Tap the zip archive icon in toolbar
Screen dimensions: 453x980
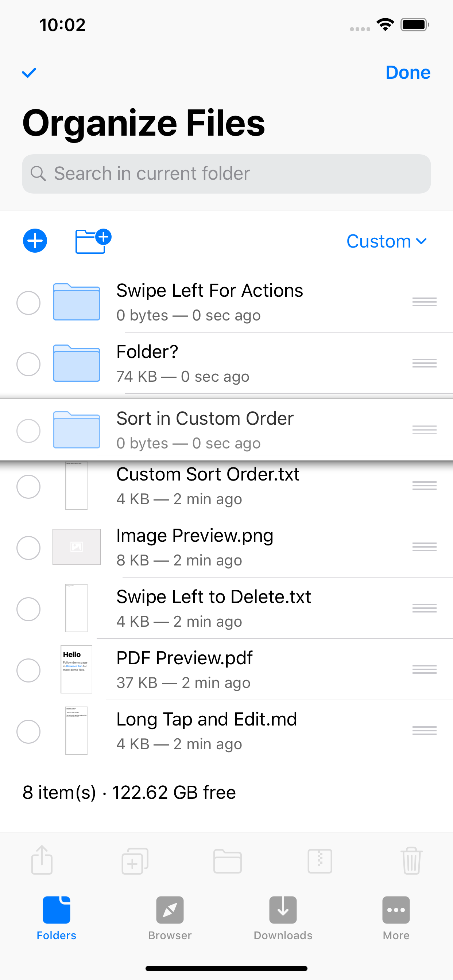(320, 861)
